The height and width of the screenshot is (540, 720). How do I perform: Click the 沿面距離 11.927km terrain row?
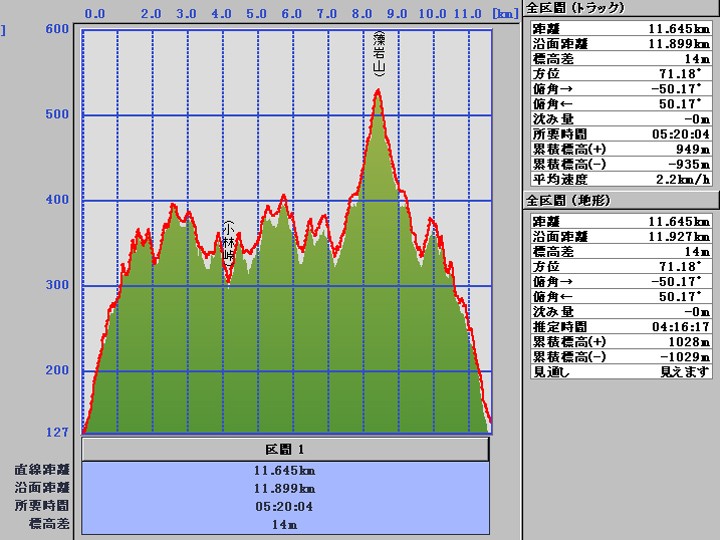tap(619, 236)
